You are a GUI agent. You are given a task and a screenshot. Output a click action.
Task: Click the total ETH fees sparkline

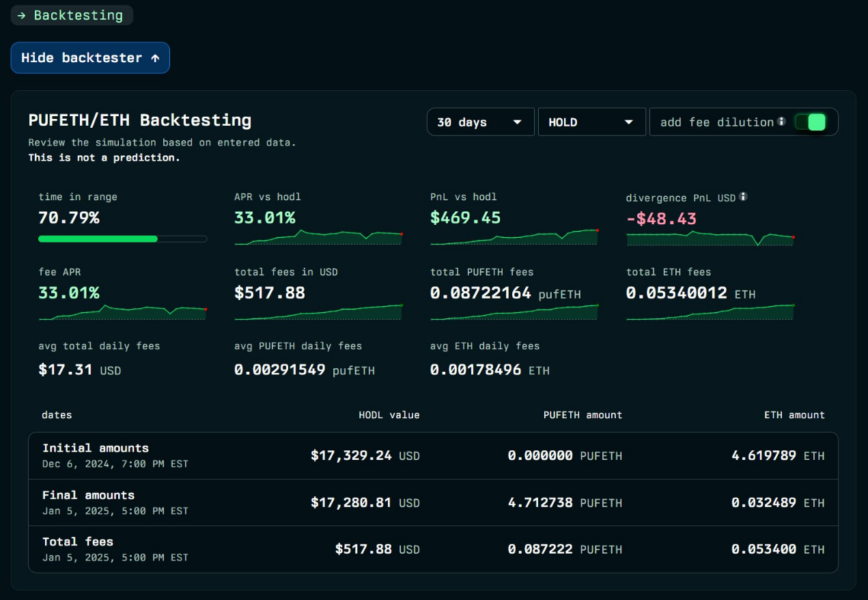tap(710, 312)
